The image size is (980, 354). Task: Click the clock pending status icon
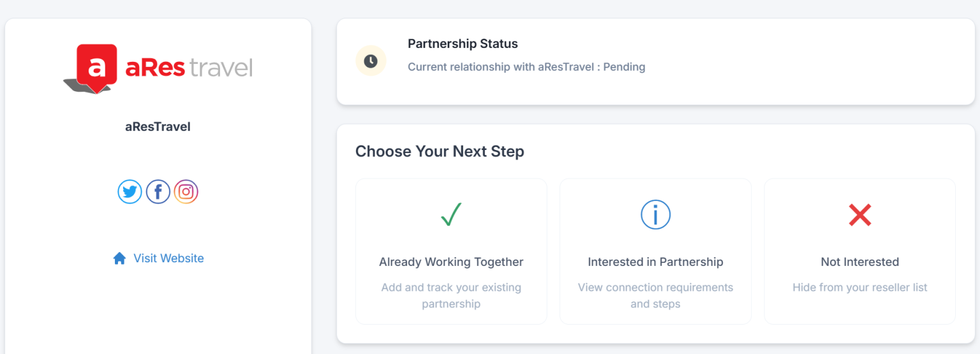tap(371, 61)
